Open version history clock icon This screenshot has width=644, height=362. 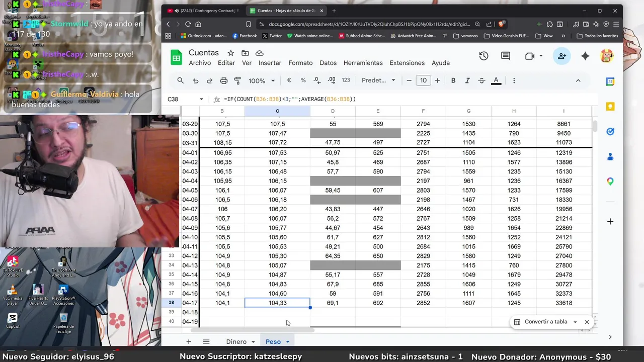point(484,56)
